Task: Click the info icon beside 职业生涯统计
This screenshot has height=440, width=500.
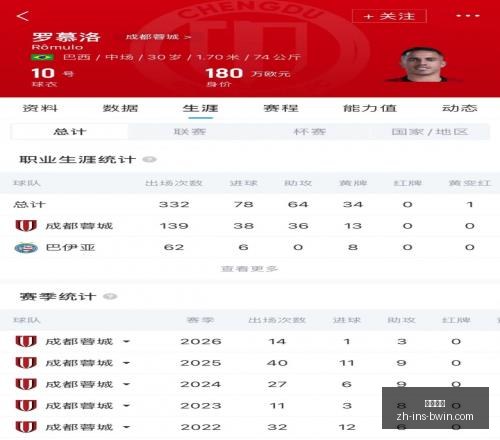Action: point(149,159)
